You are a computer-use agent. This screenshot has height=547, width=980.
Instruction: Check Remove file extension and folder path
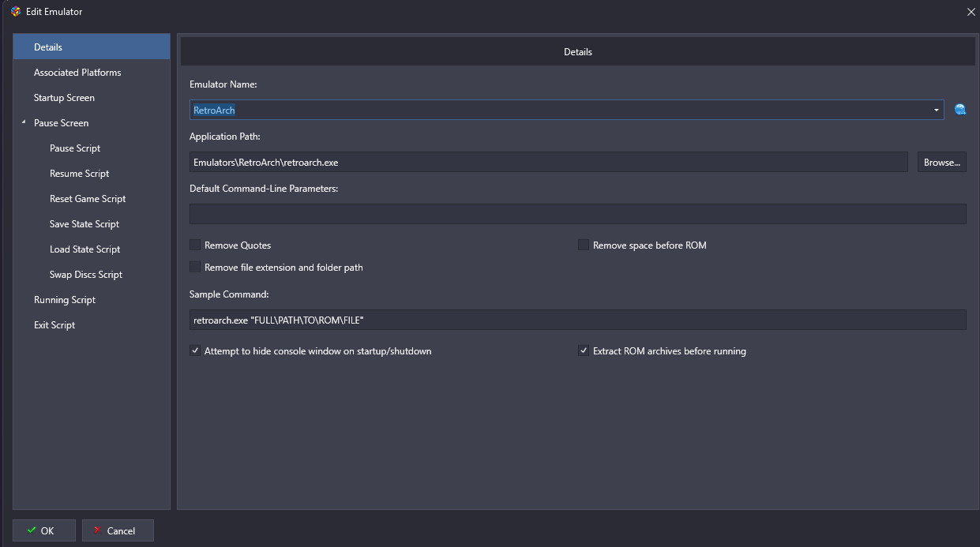(195, 268)
